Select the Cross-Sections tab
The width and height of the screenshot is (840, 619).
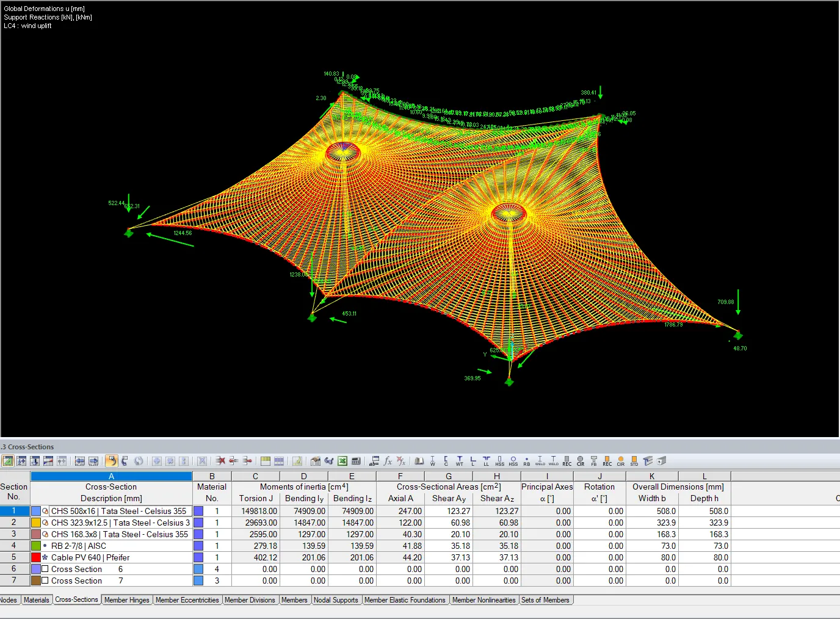76,599
